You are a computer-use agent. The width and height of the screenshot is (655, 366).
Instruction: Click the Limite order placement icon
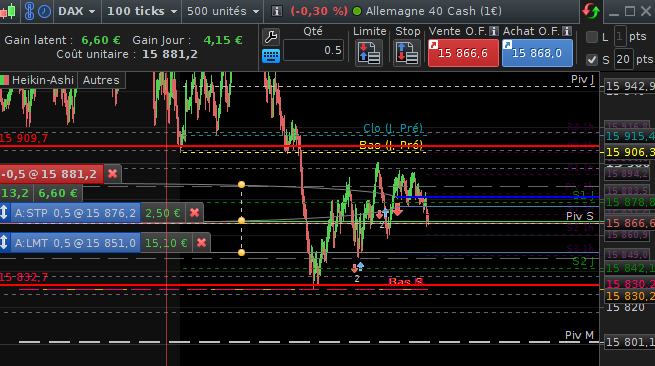click(x=369, y=53)
